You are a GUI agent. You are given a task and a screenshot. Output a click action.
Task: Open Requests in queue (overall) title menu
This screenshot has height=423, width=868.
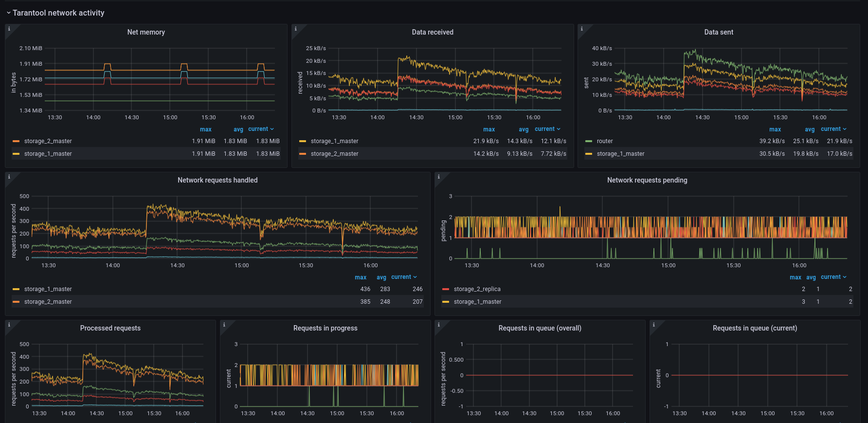(540, 328)
